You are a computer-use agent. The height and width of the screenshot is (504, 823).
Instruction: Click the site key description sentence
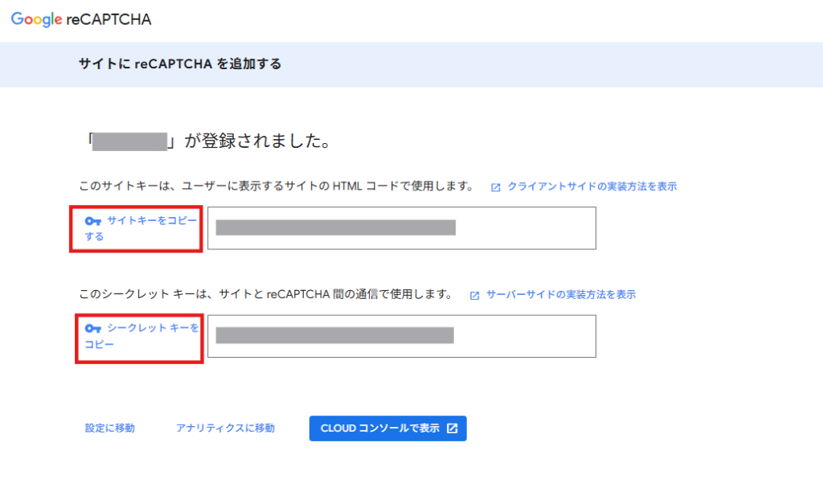coord(276,186)
